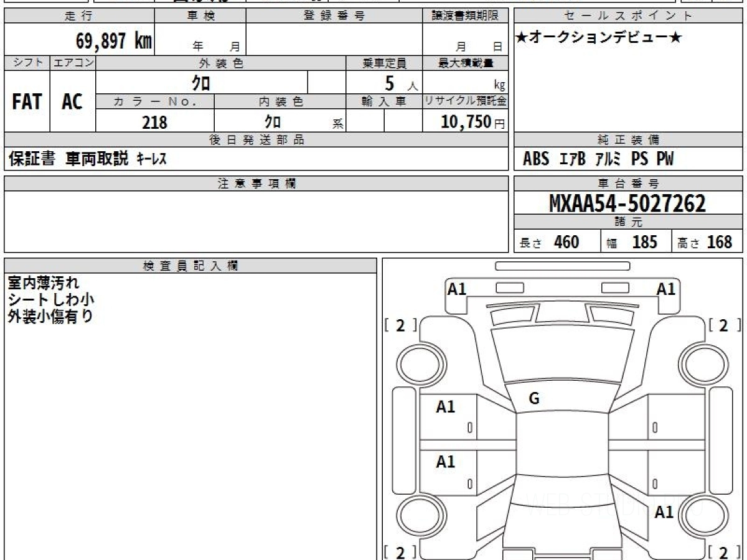Select the セールスポイント header

tap(629, 16)
